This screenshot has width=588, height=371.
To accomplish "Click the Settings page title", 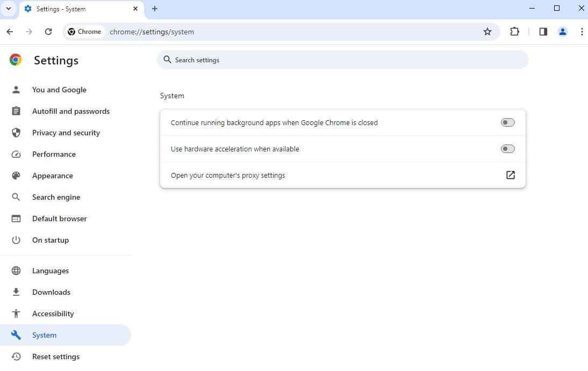I will point(56,61).
